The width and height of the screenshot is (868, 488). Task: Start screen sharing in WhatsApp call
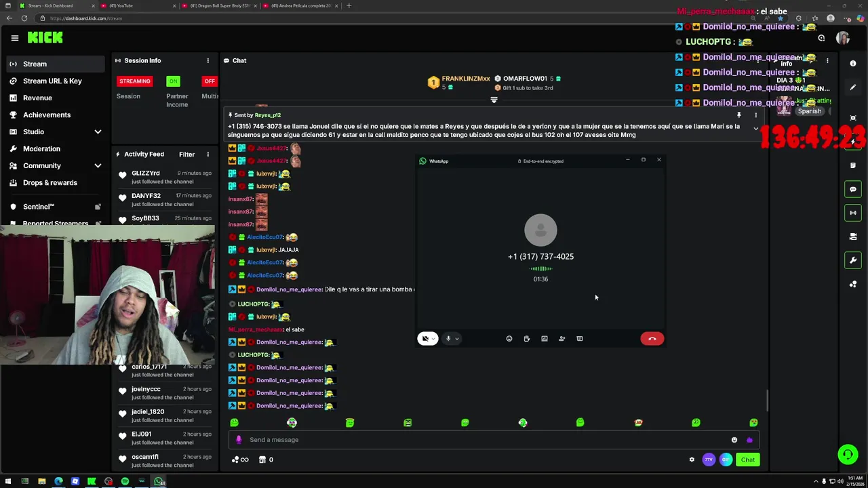(545, 338)
